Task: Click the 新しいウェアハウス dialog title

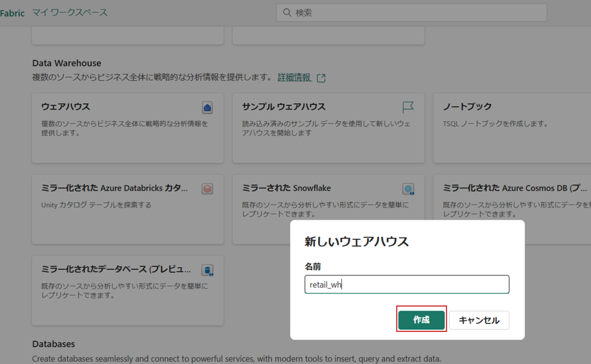Action: coord(357,242)
